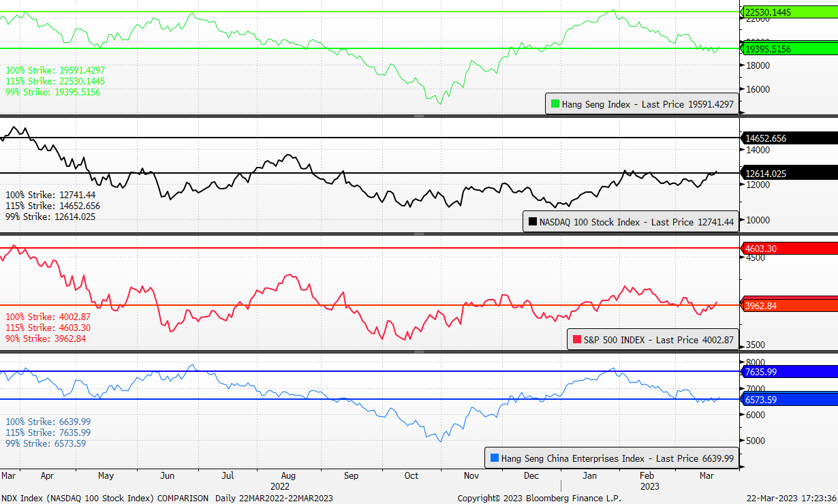838x504 pixels.
Task: Click the 2023 year label
Action: pyautogui.click(x=649, y=486)
